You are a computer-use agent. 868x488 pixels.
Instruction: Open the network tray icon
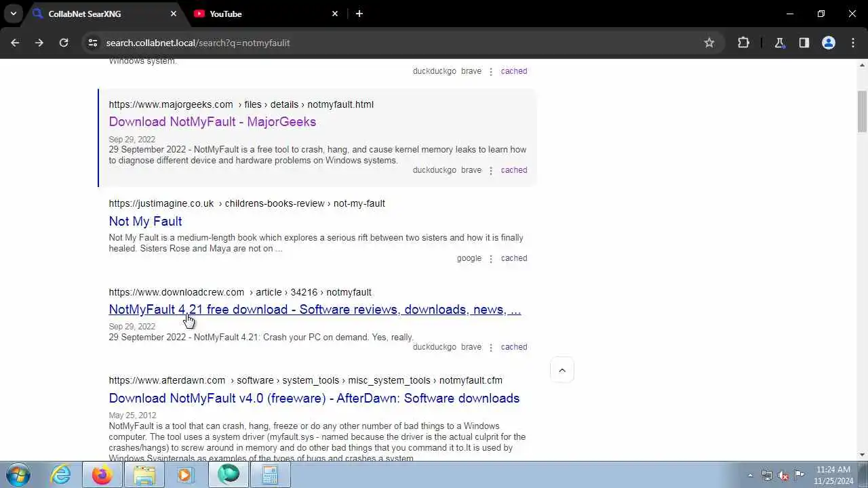pyautogui.click(x=767, y=475)
